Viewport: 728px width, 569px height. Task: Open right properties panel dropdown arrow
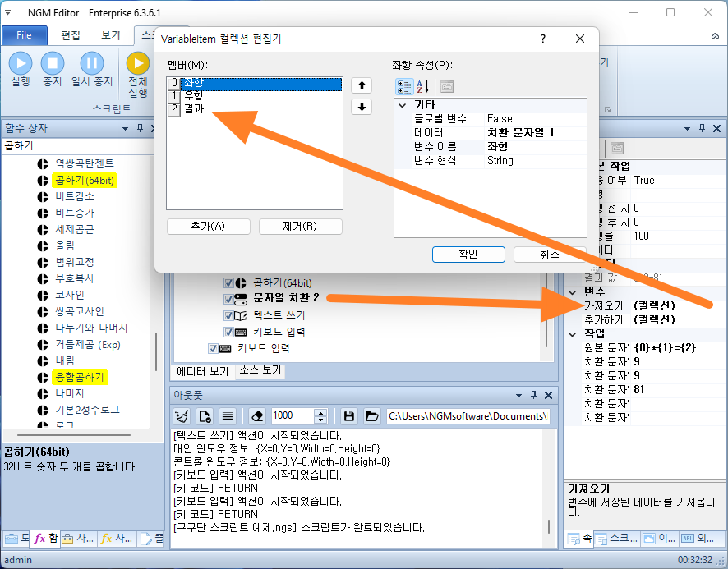coord(687,129)
